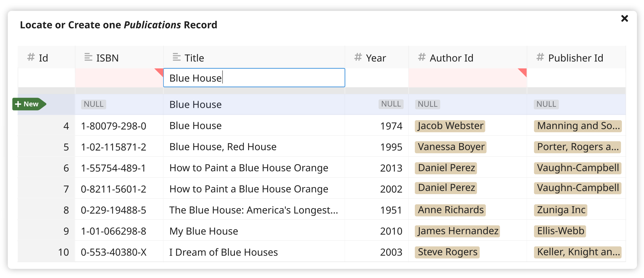Select the My Blue House row
Image resolution: width=644 pixels, height=278 pixels.
321,231
